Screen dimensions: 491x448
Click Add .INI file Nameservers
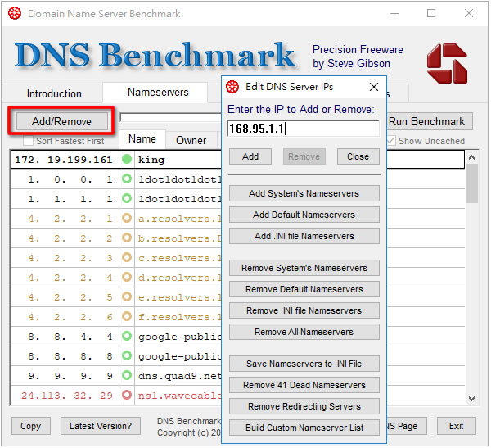click(x=304, y=236)
